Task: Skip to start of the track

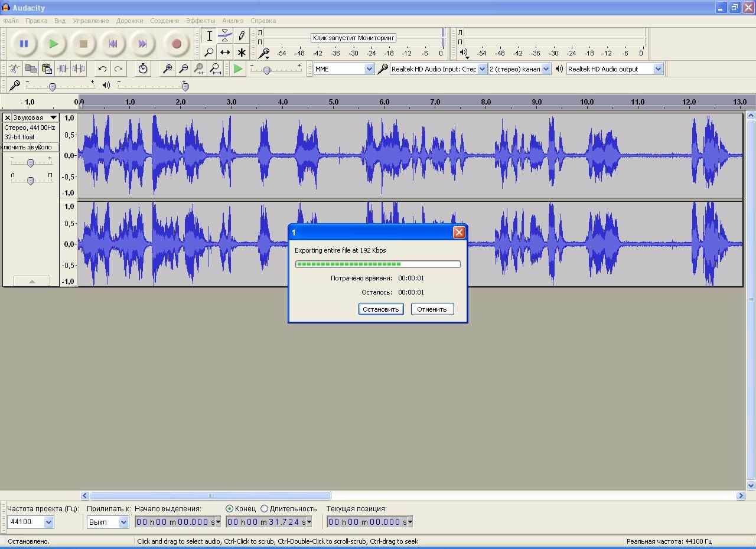Action: pyautogui.click(x=113, y=44)
